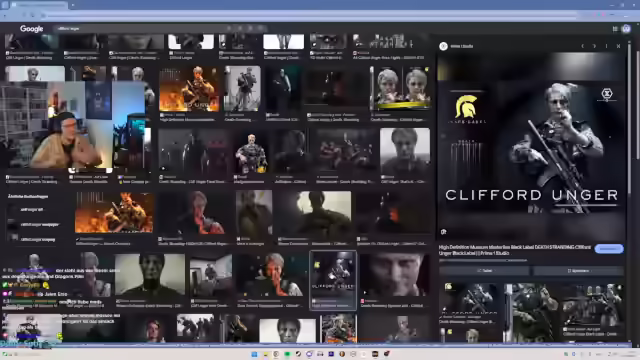Show previous image in preview panel
The image size is (640, 360).
click(582, 46)
